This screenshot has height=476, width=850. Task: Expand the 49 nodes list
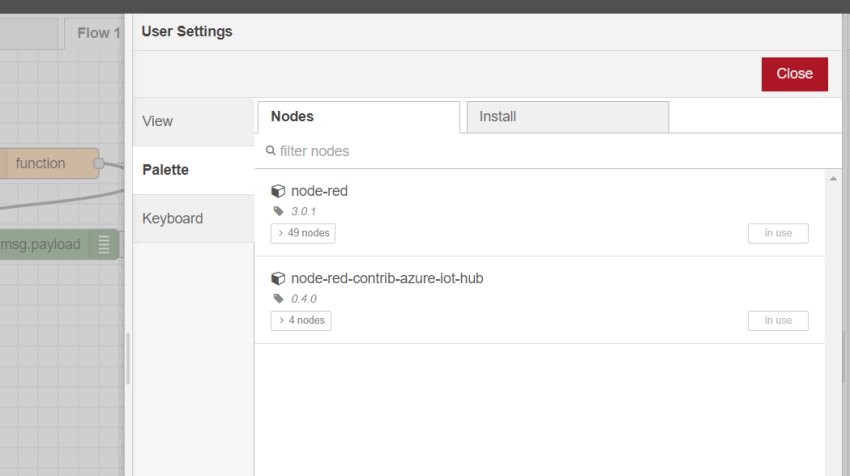303,233
